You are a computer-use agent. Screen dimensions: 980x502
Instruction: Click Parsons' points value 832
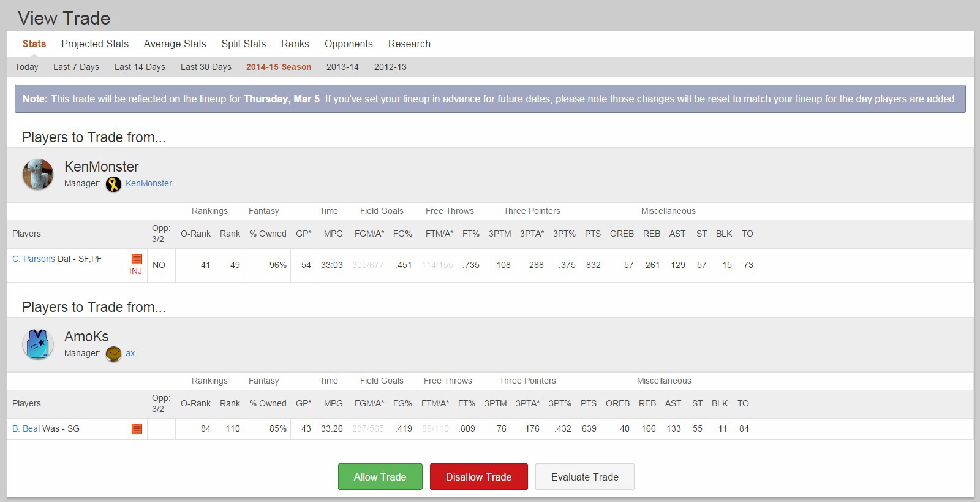[x=594, y=265]
